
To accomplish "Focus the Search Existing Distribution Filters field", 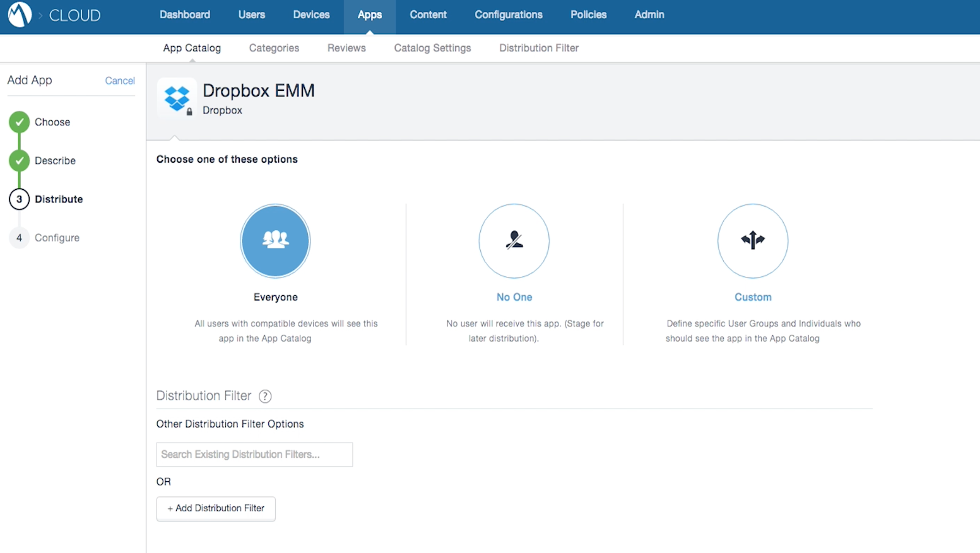I will coord(254,455).
